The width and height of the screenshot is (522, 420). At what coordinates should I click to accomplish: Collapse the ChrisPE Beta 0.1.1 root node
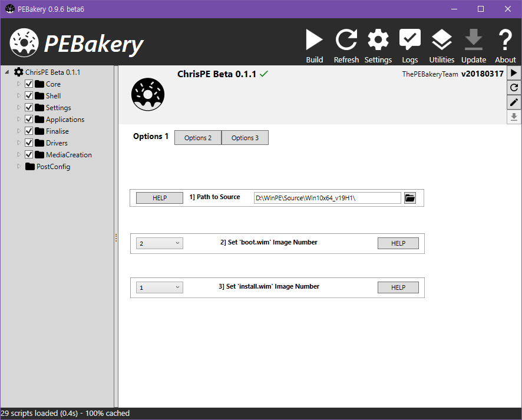pos(7,72)
